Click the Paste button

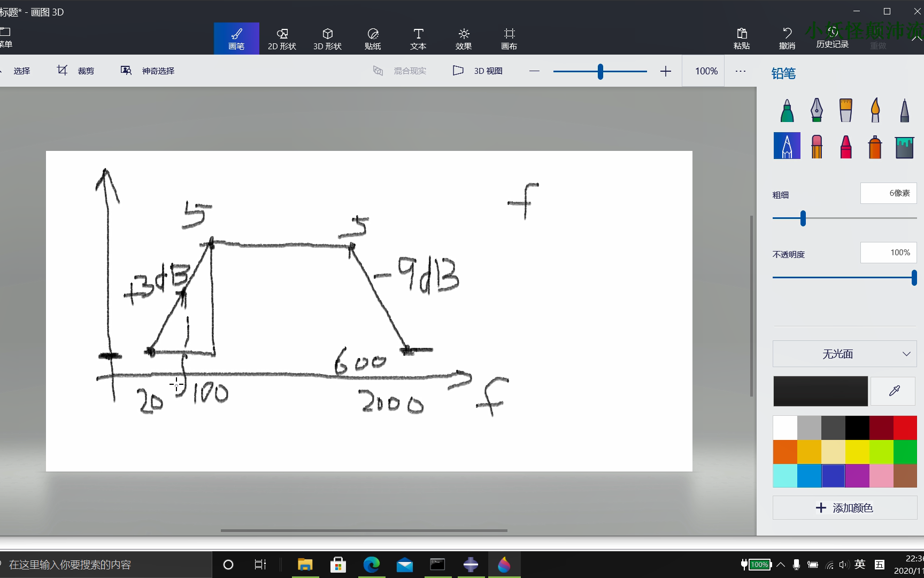click(742, 39)
